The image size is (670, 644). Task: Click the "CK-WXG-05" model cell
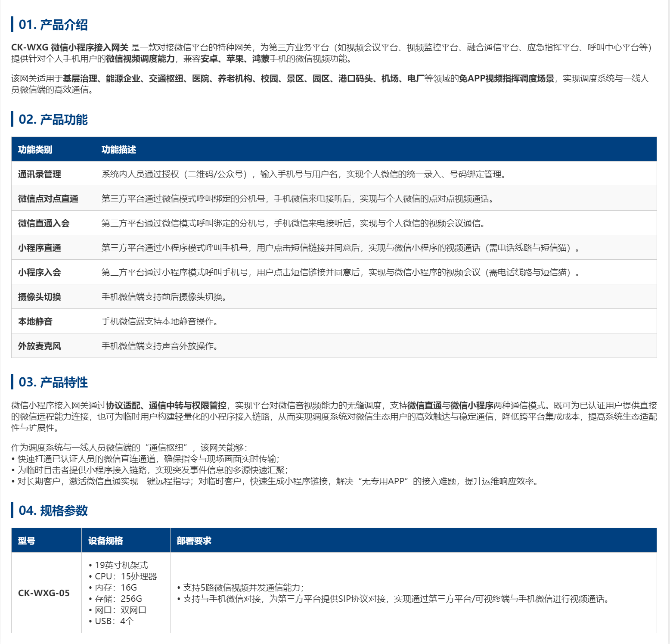tap(44, 593)
